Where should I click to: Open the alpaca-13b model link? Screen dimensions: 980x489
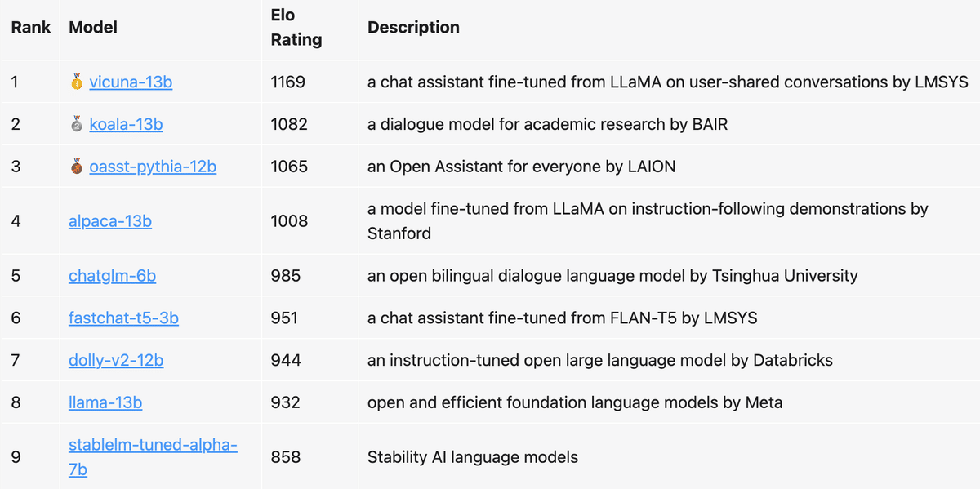click(x=109, y=220)
